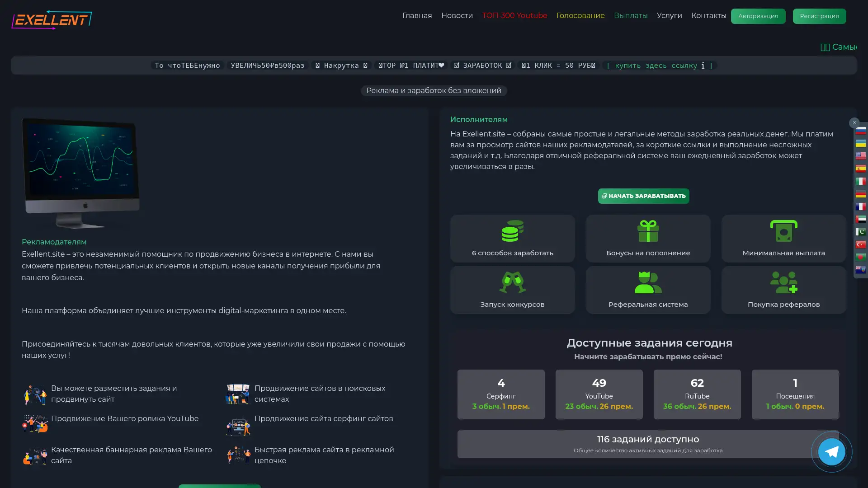Click the Регистрация button
The image size is (868, 488).
[819, 16]
